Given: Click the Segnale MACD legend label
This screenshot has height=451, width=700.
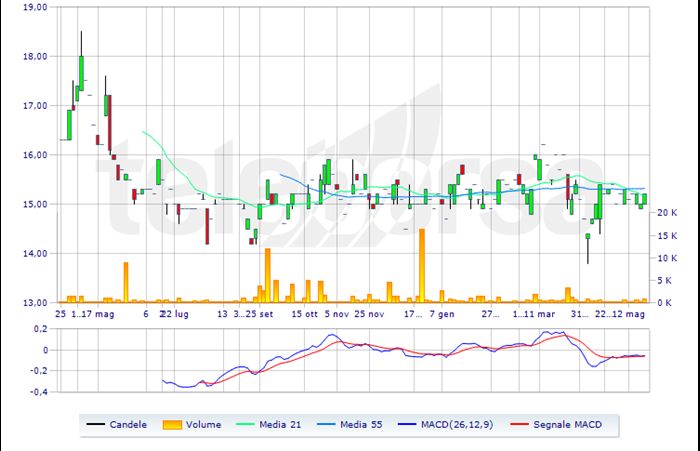Looking at the screenshot, I should click(x=567, y=425).
